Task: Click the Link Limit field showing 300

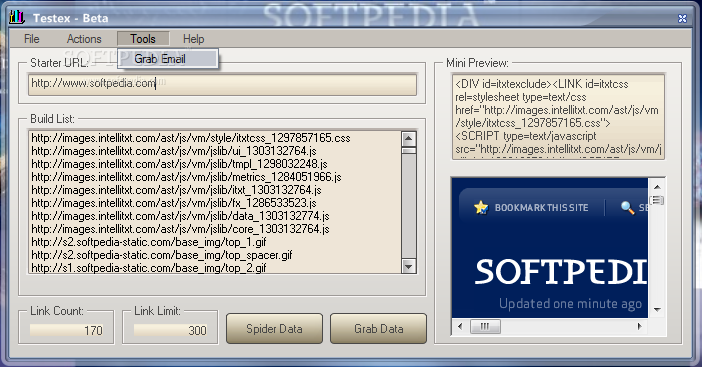Action: pos(171,330)
